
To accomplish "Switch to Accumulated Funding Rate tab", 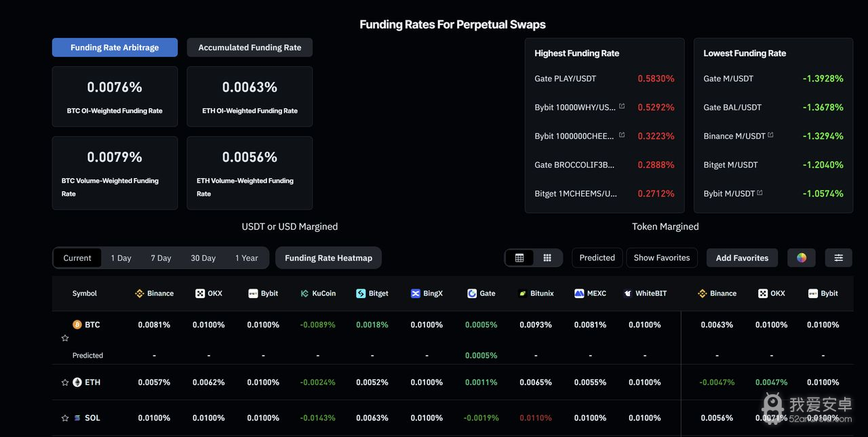I will [250, 47].
